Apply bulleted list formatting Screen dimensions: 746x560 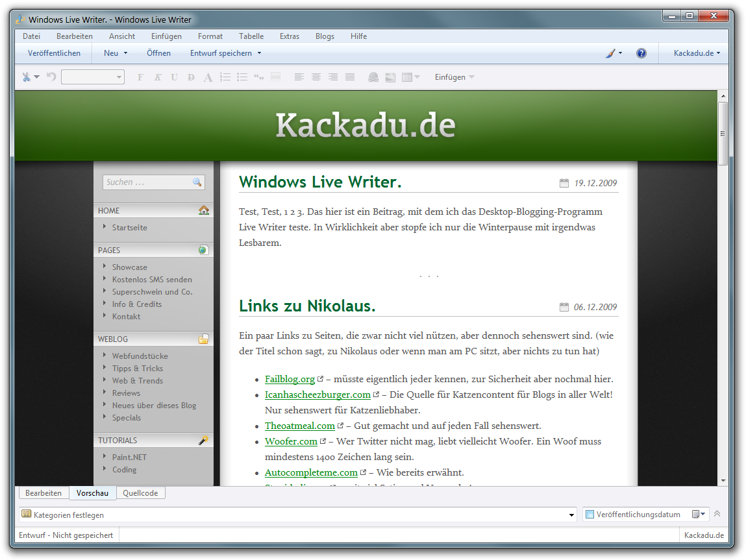(x=242, y=77)
